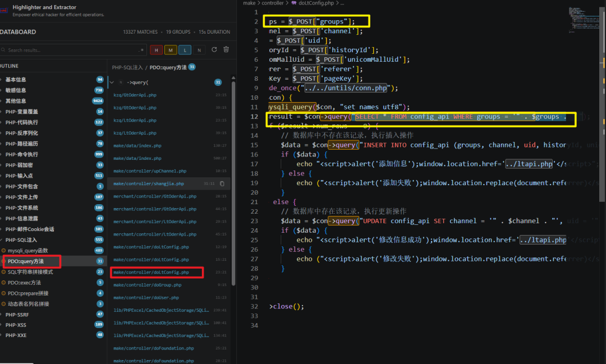
Task: Click the make breadcrumb in editor
Action: pos(249,3)
